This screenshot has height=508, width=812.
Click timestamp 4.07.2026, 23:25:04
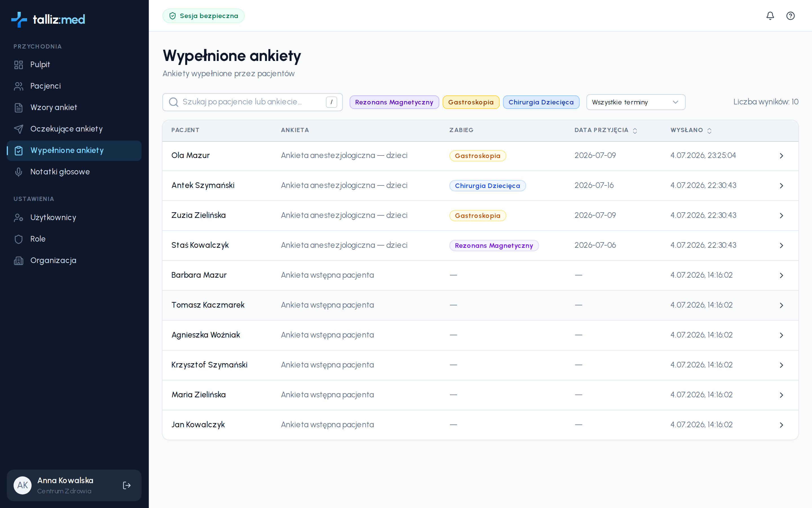[703, 156]
